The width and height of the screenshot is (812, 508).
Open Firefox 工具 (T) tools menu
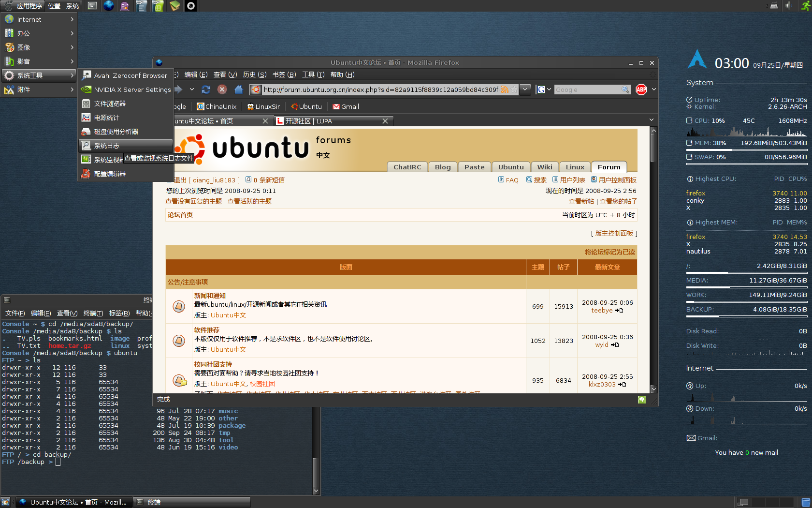point(313,75)
